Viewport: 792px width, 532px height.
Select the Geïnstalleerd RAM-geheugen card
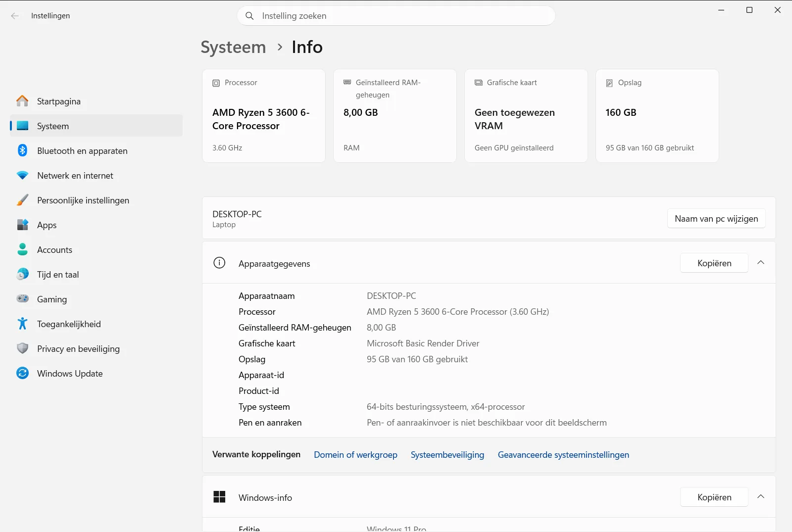[395, 116]
